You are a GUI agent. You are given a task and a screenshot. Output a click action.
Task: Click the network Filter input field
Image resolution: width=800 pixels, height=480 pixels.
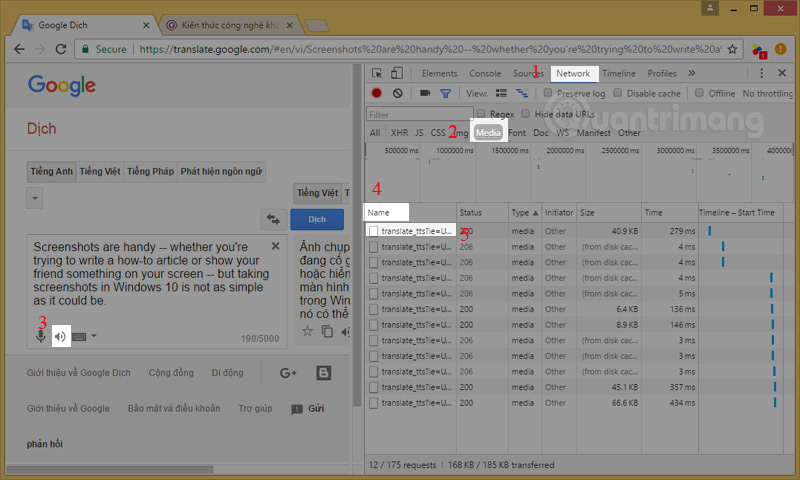coord(420,114)
